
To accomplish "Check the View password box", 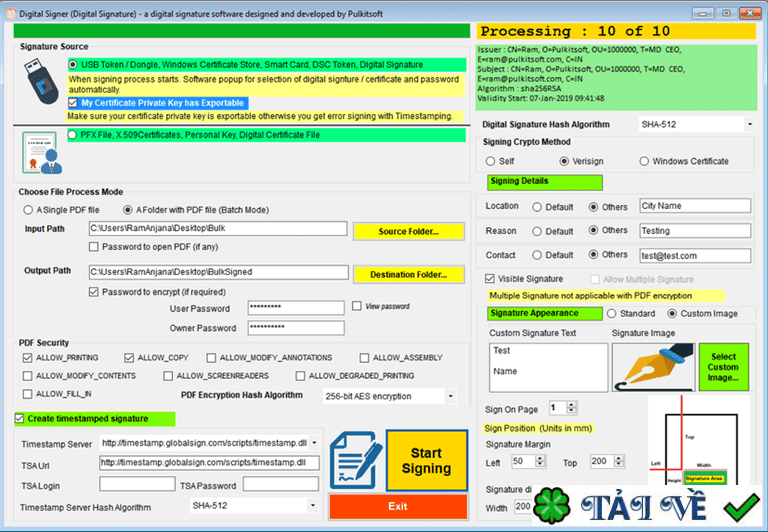I will (357, 306).
